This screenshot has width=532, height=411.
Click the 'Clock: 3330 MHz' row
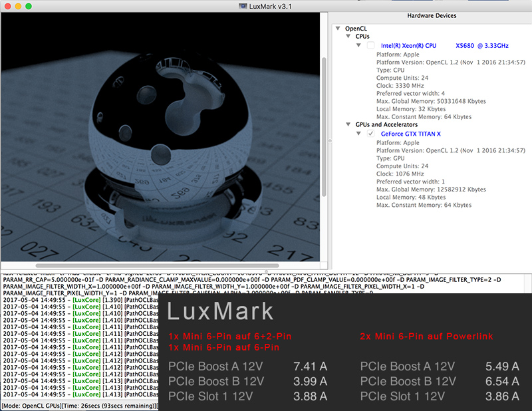(400, 86)
